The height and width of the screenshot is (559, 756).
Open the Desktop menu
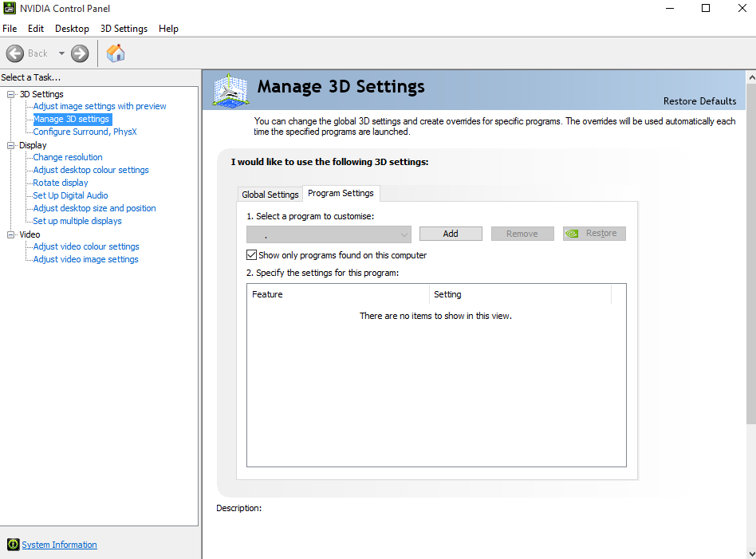click(72, 29)
